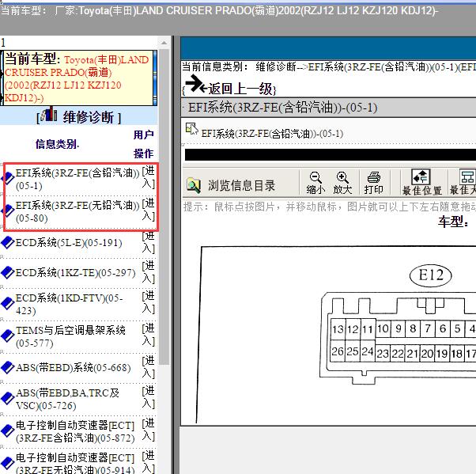Select EFI系统(3RZ-FE(无铅汽油))(05-80) entry text
This screenshot has width=476, height=474.
[77, 211]
